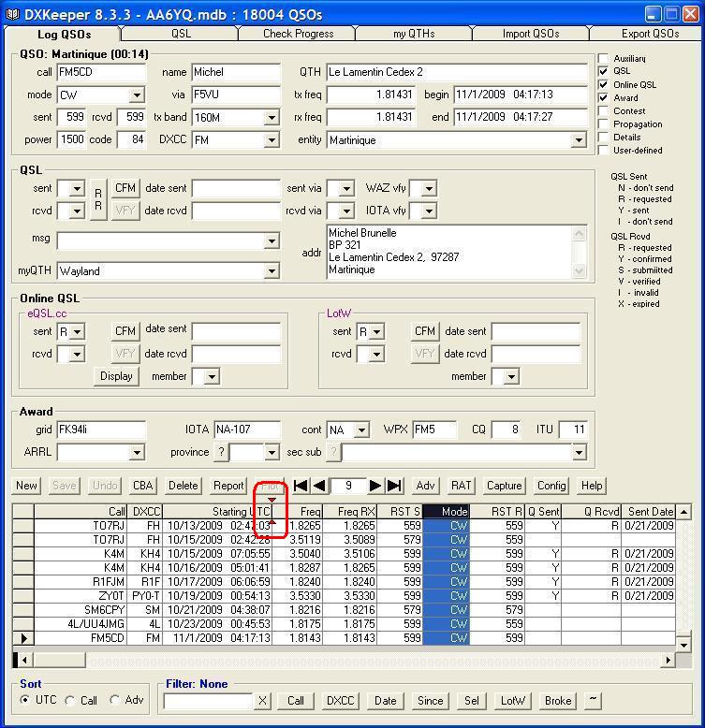This screenshot has height=728, width=705.
Task: Uncheck the Award panel checkbox
Action: [x=603, y=97]
